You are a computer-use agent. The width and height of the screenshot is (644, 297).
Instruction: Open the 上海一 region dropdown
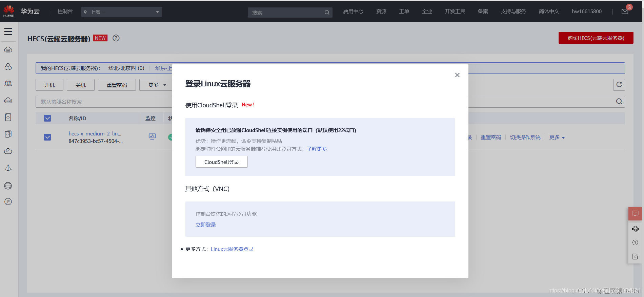point(122,12)
